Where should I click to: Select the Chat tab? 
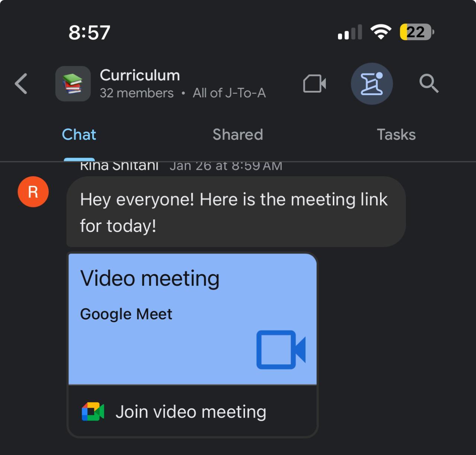point(79,135)
